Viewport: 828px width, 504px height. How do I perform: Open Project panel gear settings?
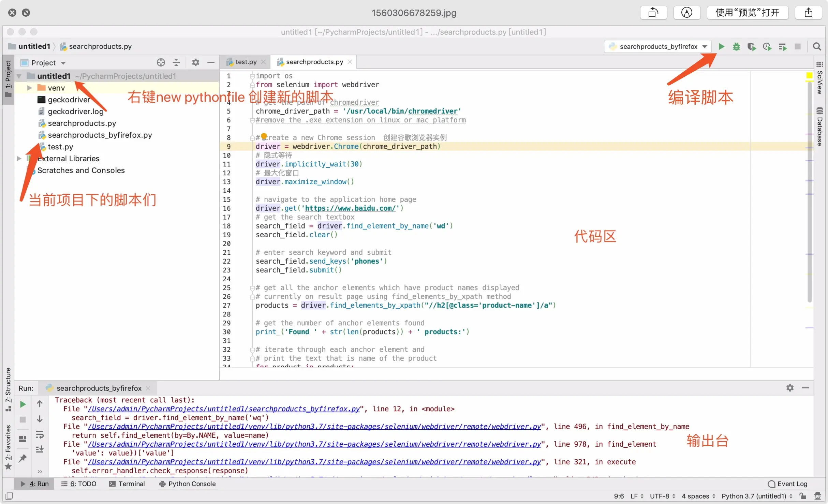[195, 62]
